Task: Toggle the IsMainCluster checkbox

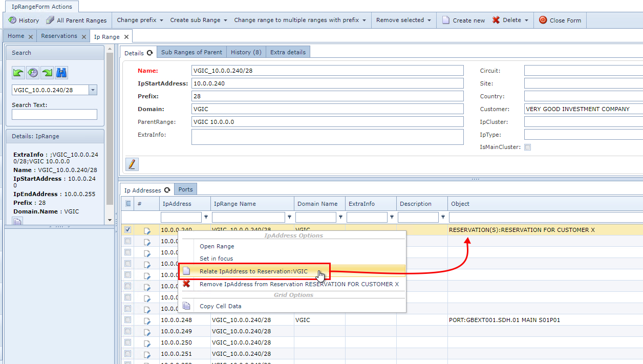Action: 527,147
